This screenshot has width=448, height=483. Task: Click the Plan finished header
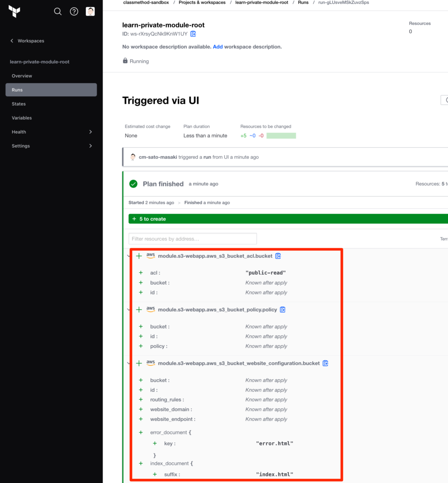coord(163,184)
